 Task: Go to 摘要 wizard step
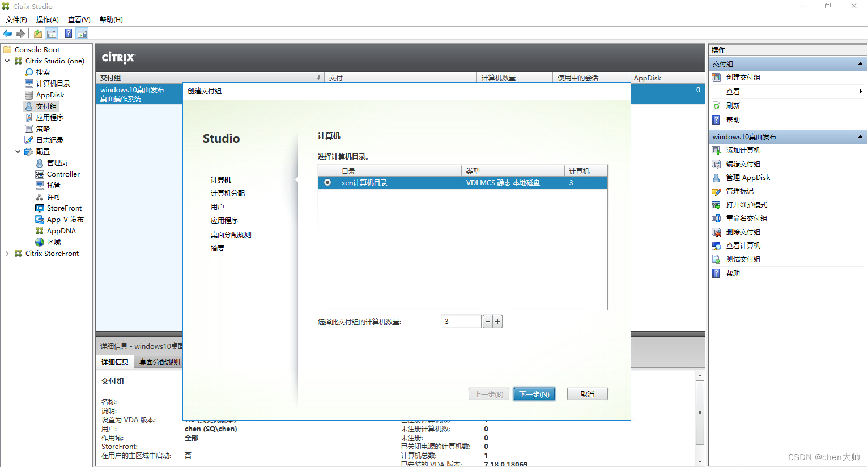[x=218, y=249]
